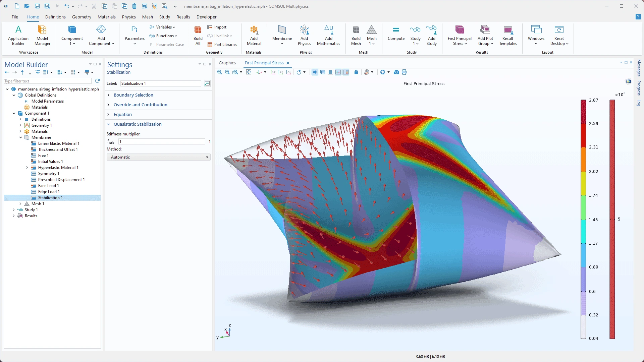Click the Zoom Extents icon
This screenshot has height=362, width=644.
[x=249, y=72]
